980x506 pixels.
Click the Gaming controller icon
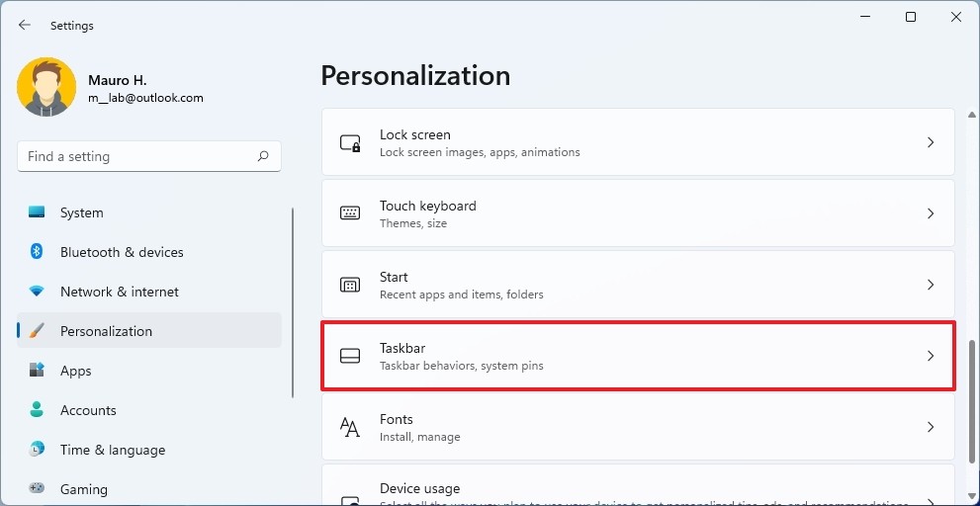(x=37, y=488)
